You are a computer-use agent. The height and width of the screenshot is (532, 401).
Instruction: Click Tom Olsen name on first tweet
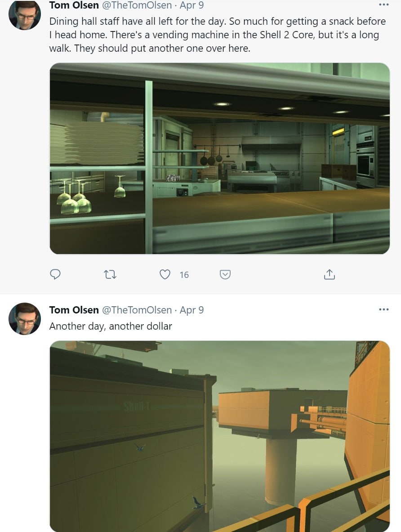point(74,5)
